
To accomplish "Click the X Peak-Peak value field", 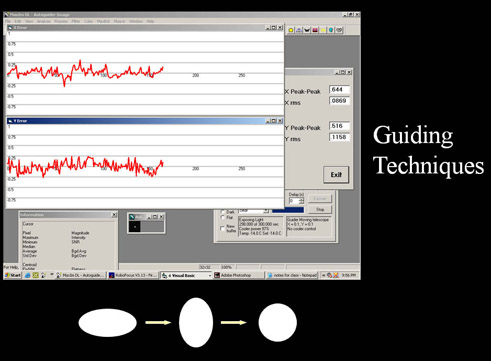I will (339, 90).
